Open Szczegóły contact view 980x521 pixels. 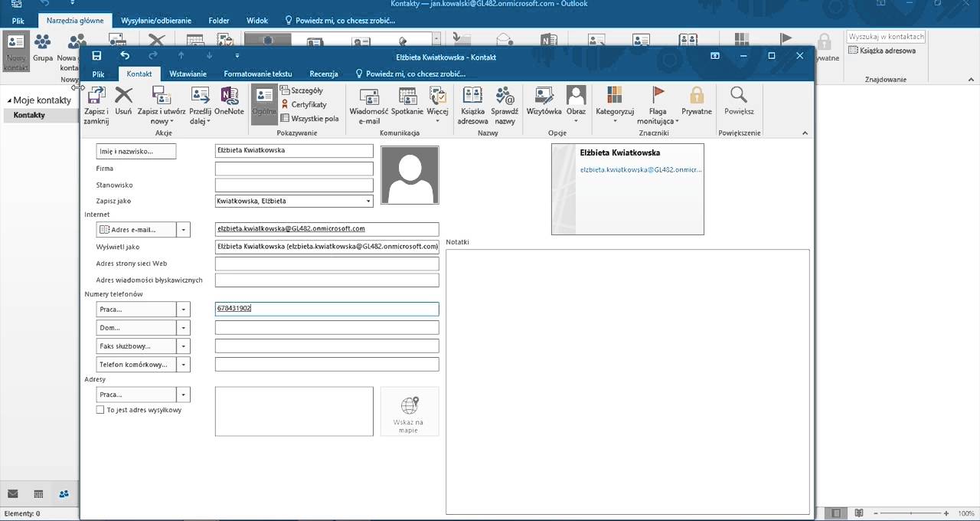(302, 90)
